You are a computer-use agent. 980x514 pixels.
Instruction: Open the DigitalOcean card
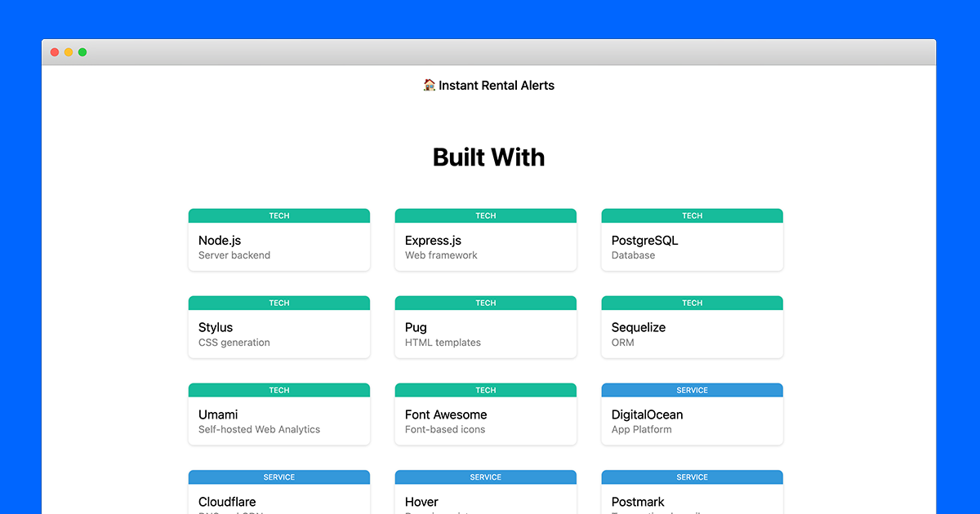(693, 414)
